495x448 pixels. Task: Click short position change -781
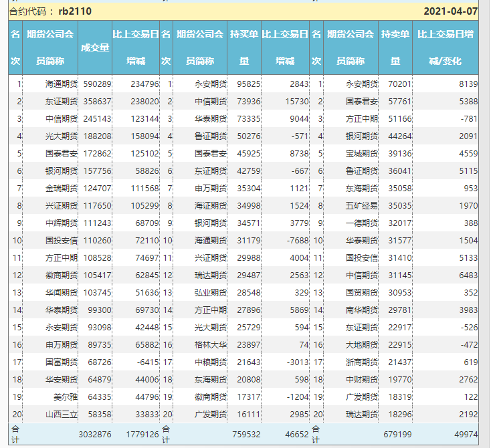[x=469, y=118]
